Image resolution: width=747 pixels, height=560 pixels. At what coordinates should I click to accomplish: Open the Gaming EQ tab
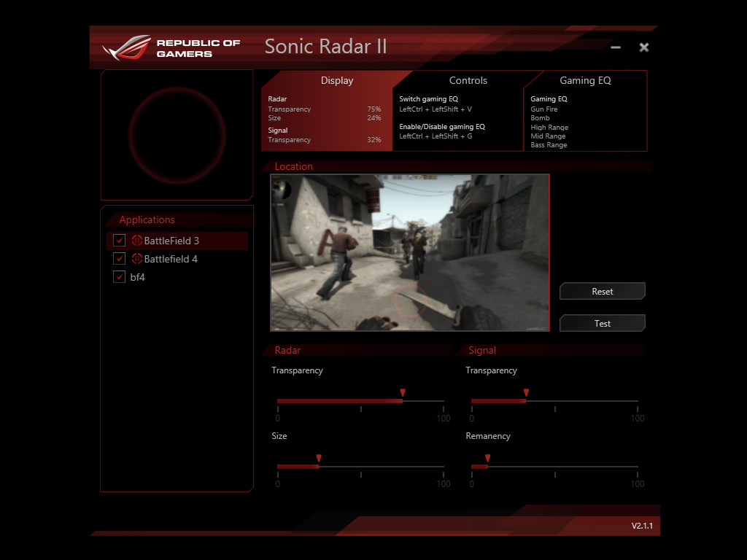[585, 81]
